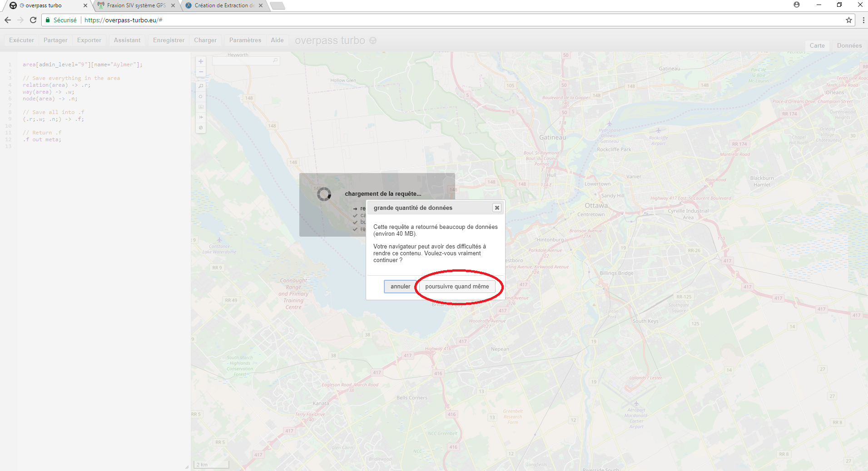This screenshot has height=471, width=868.
Task: Switch to the Carte tab
Action: tap(817, 45)
